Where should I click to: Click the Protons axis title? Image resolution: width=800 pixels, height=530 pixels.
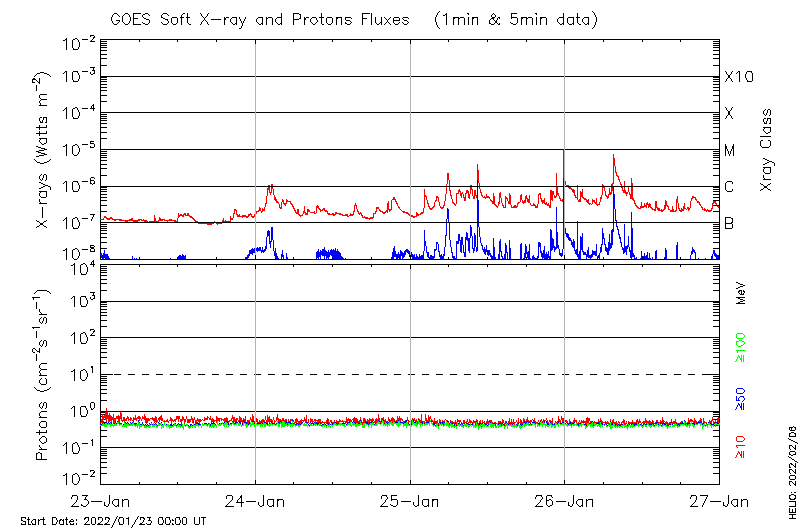point(44,375)
